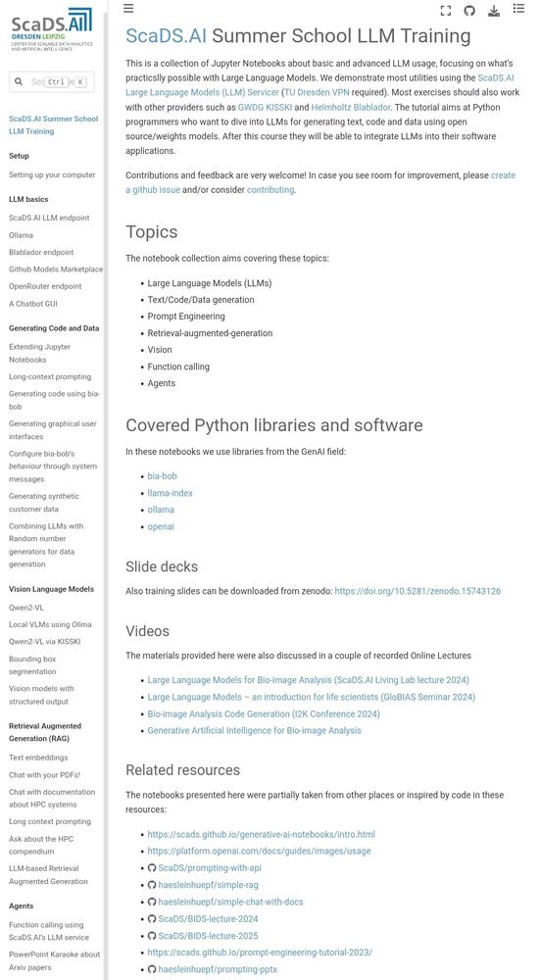Open generative-ai-notebooks intro.html link
The width and height of the screenshot is (540, 980).
262,834
